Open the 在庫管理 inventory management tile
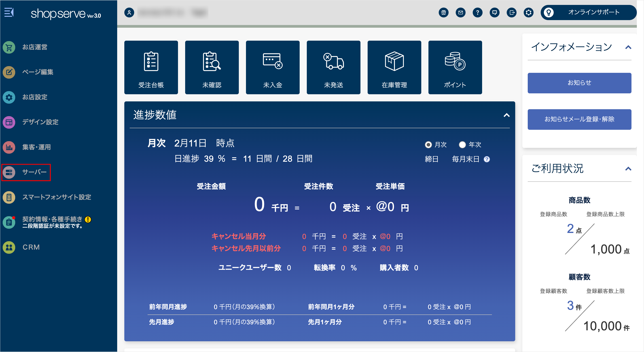Viewport: 644px width, 352px height. tap(394, 67)
